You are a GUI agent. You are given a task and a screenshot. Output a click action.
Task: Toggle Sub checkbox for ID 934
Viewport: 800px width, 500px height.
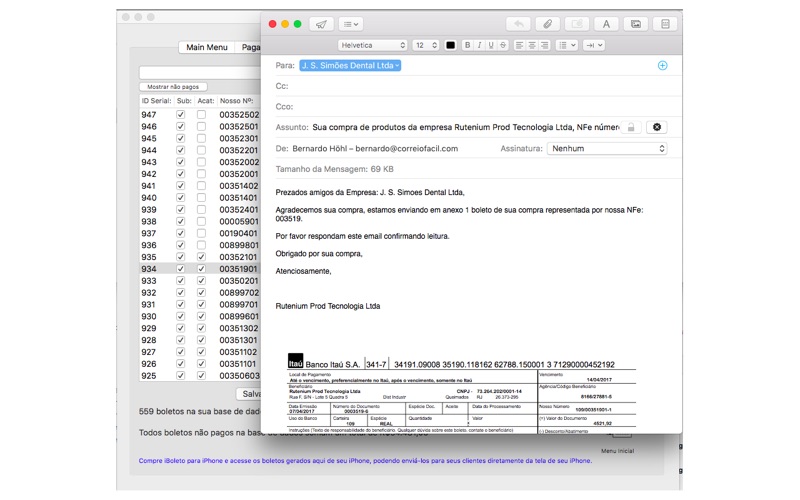point(180,268)
